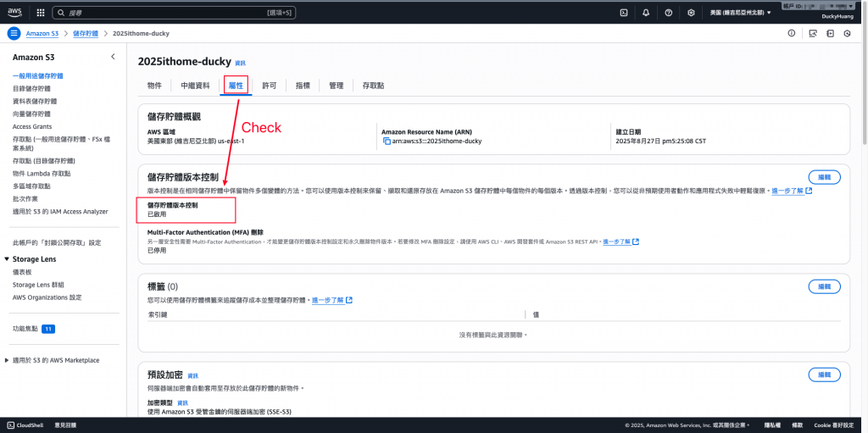Go to 儲存貯體 breadcrumb link
Viewport: 868px width, 433px height.
tap(86, 33)
